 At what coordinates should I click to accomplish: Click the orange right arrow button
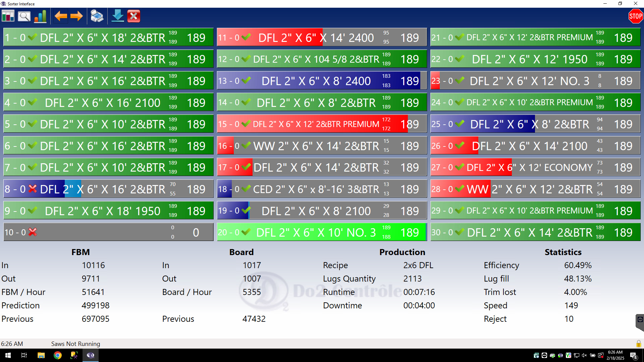77,16
